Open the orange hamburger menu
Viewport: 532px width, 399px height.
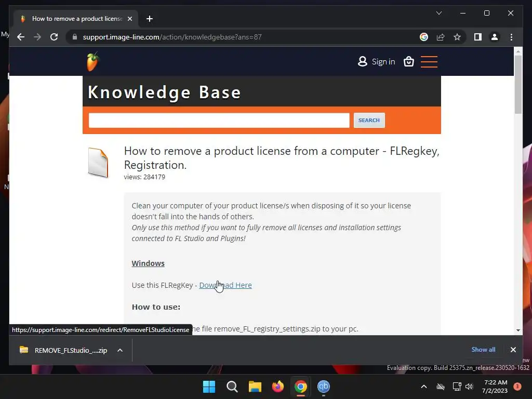pos(429,62)
